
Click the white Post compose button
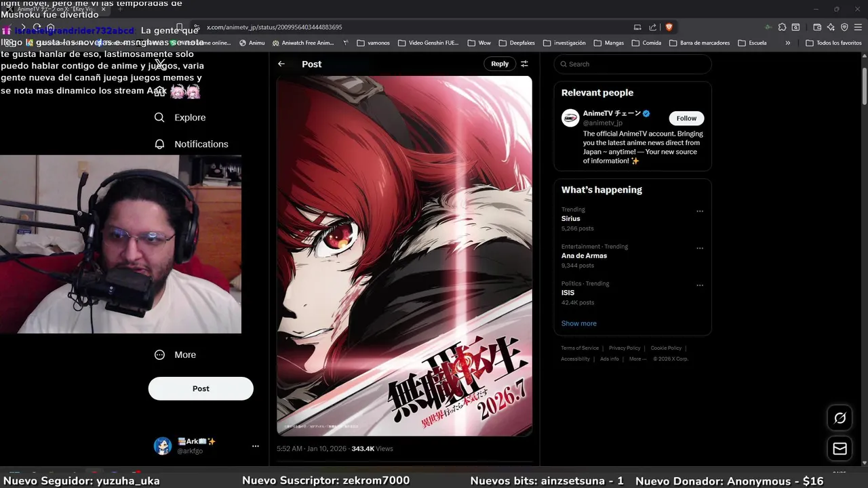click(x=201, y=388)
